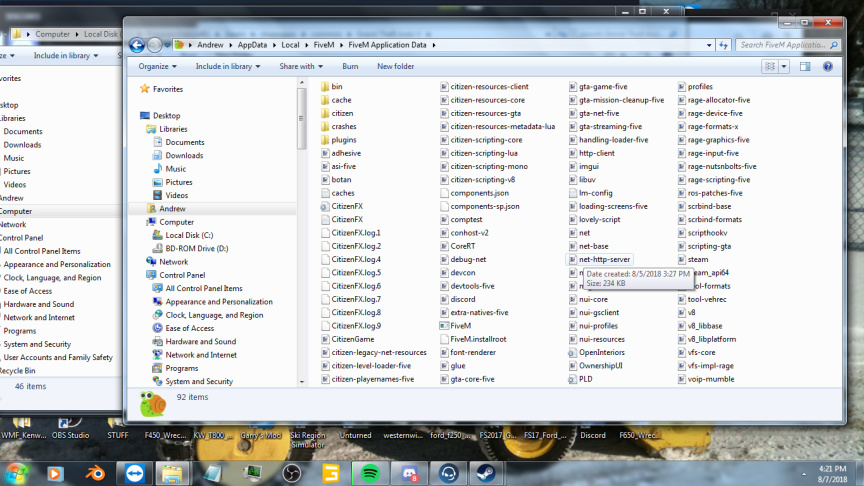Click the Burn toolbar button
The image size is (864, 486).
coord(350,66)
